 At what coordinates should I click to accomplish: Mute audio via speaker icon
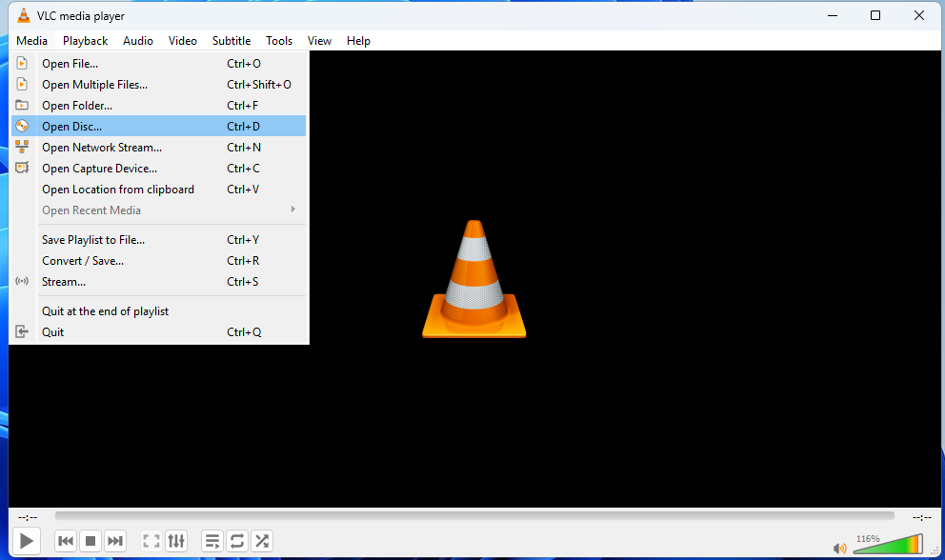839,548
